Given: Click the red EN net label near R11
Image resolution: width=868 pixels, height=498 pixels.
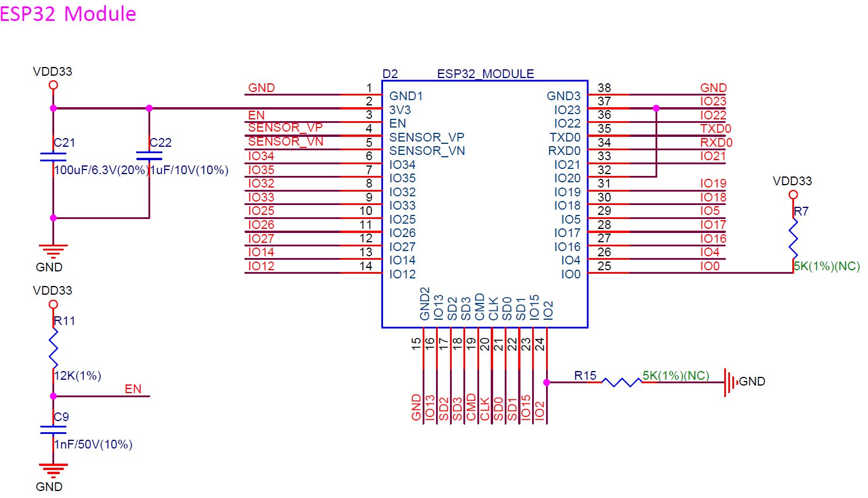Looking at the screenshot, I should tap(133, 389).
